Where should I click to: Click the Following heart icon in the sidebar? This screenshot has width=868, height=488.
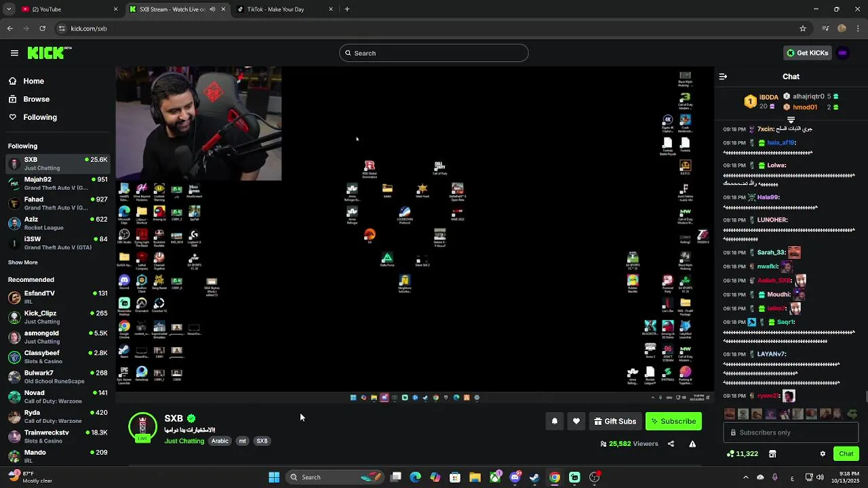12,117
